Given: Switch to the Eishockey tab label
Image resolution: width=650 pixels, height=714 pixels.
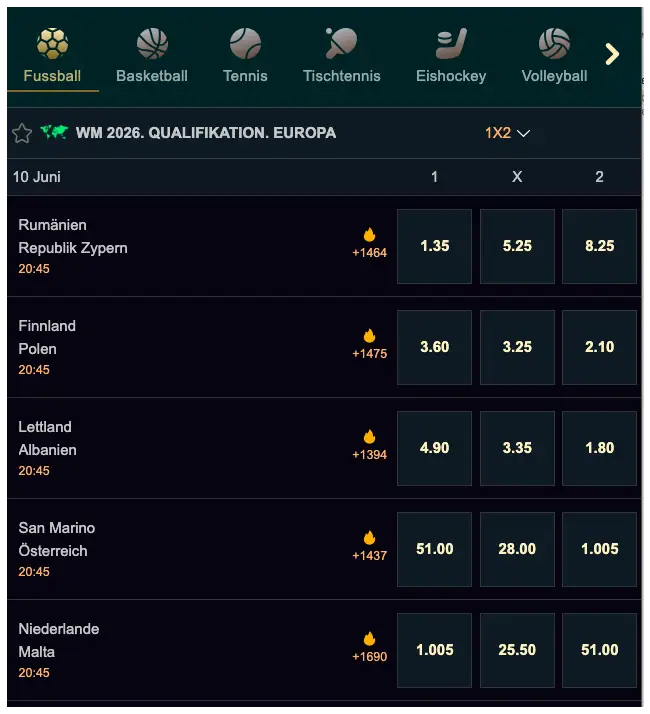Looking at the screenshot, I should pos(451,76).
